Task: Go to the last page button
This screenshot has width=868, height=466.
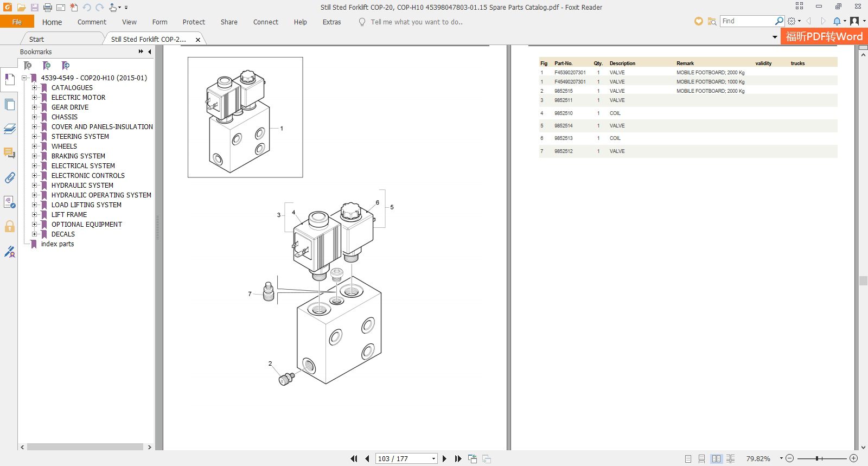Action: coord(458,459)
